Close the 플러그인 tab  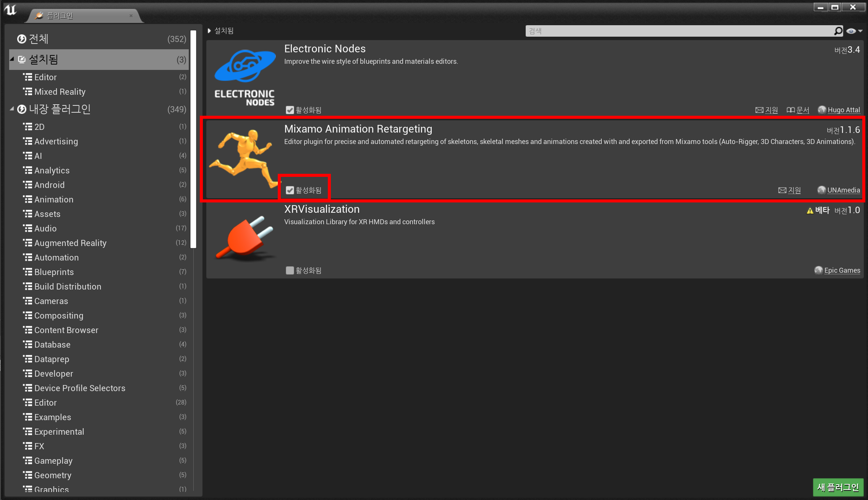[131, 16]
